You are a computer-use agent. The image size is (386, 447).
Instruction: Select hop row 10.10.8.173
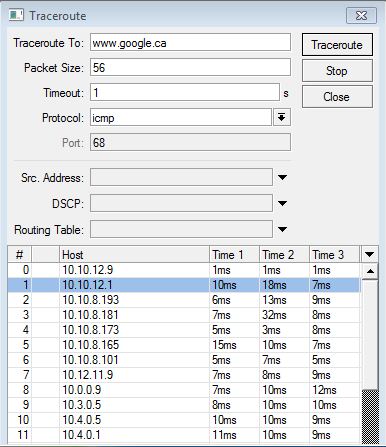[184, 330]
